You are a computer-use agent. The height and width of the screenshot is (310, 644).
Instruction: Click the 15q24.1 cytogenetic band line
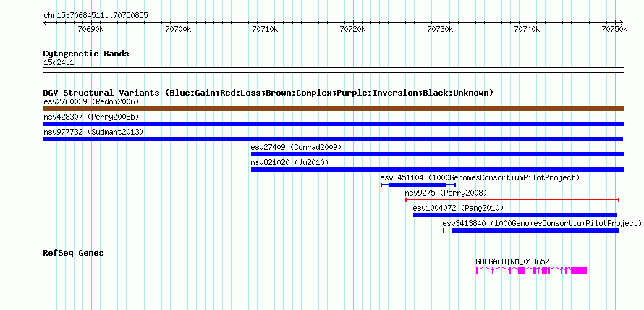(x=334, y=70)
